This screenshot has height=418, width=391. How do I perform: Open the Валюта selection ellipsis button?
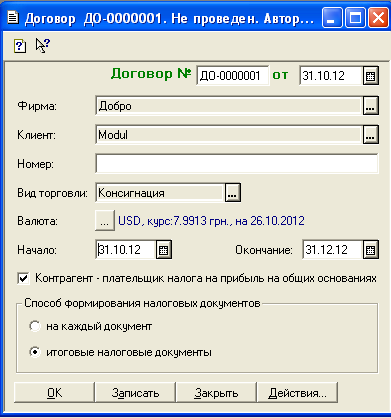click(105, 221)
